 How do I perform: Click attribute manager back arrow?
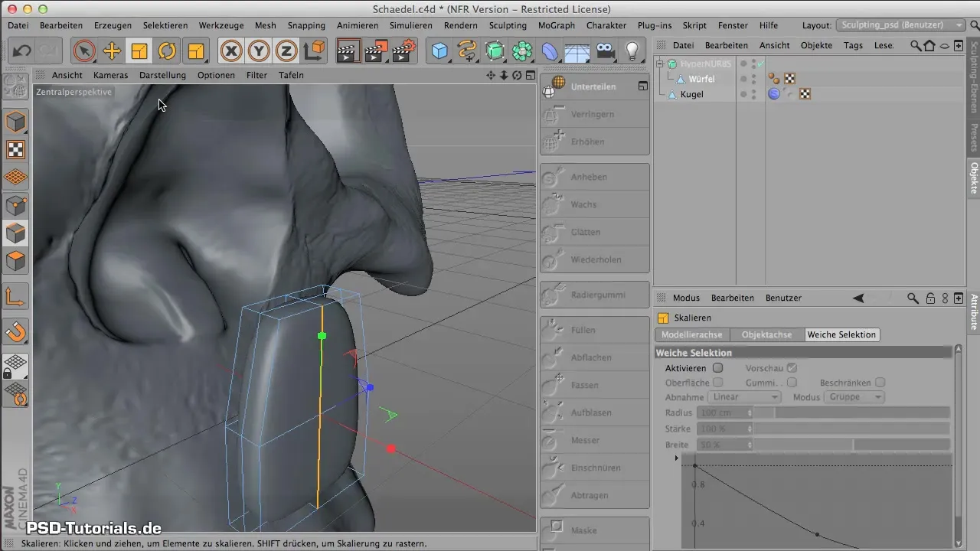pyautogui.click(x=858, y=298)
